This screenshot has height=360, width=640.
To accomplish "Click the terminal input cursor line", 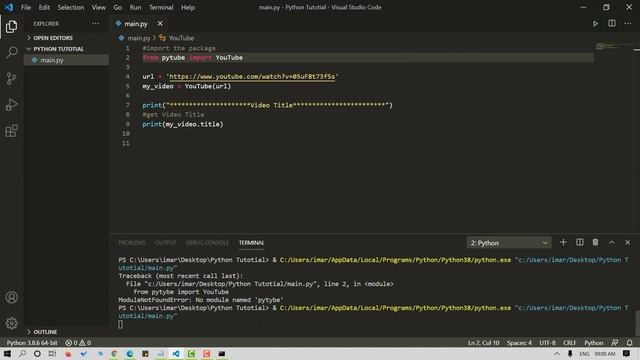I will coord(120,324).
